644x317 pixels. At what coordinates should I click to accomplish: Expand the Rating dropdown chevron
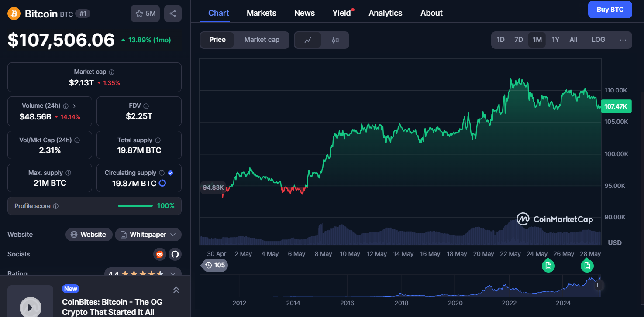coord(173,274)
